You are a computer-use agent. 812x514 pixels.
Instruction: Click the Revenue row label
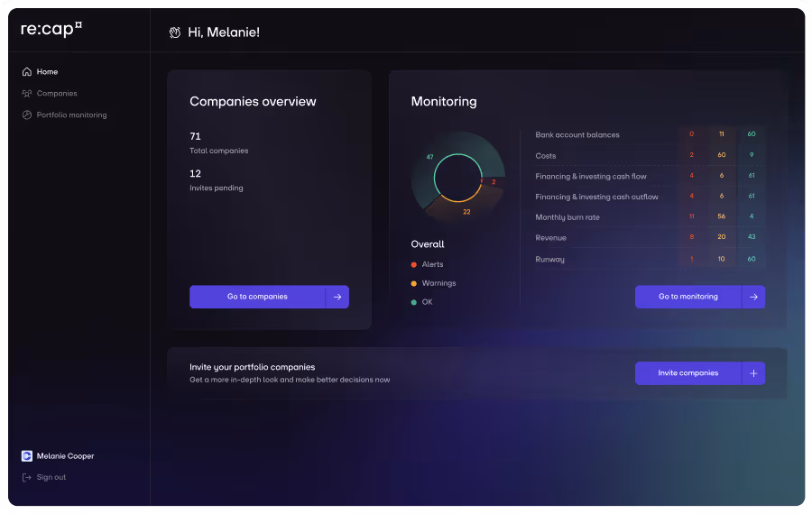tap(551, 238)
